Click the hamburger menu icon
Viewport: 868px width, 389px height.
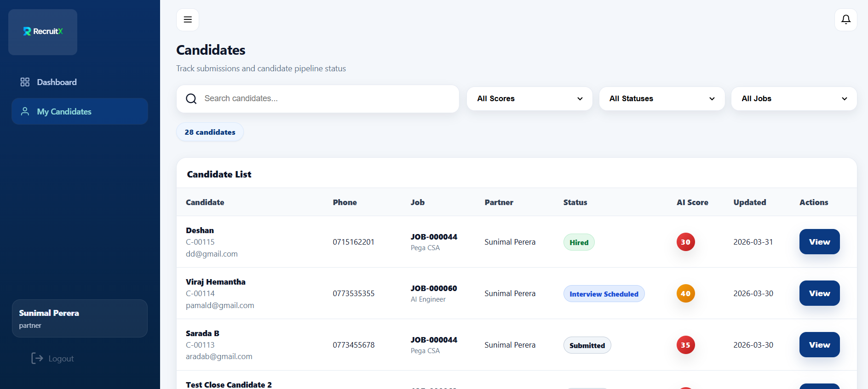click(188, 20)
